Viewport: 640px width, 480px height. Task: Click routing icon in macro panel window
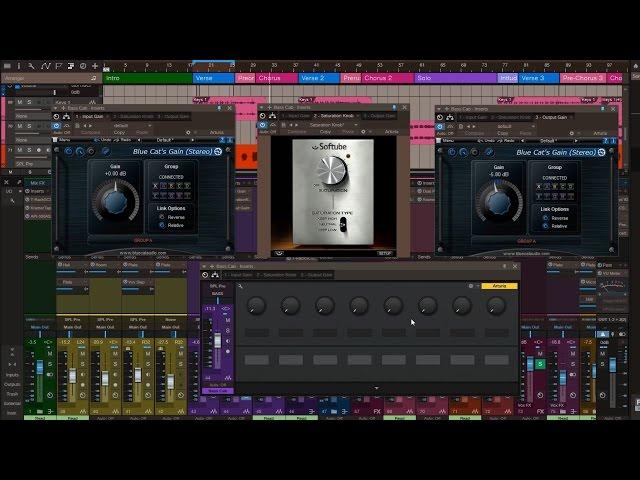pos(215,275)
